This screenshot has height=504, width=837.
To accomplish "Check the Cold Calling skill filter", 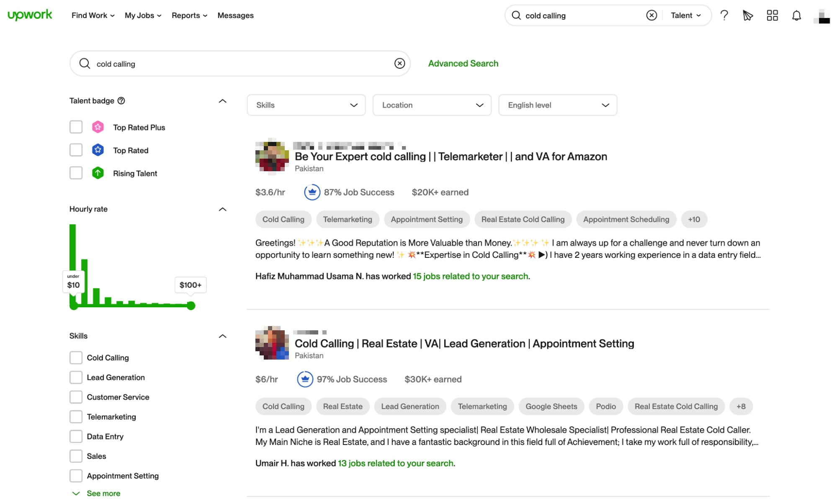I will point(76,357).
